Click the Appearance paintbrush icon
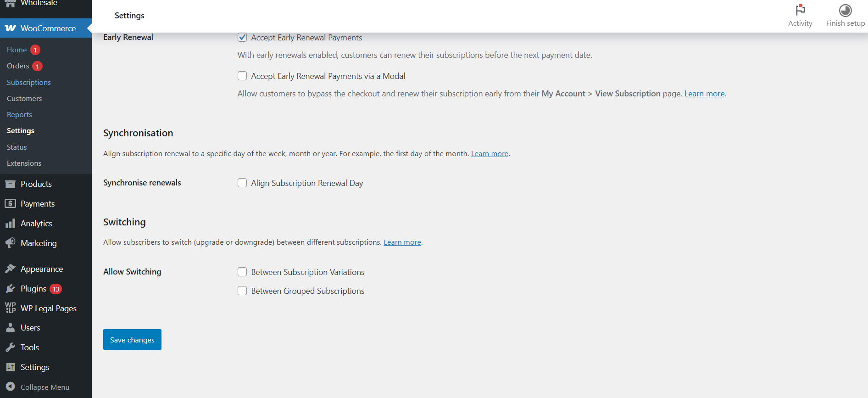This screenshot has height=398, width=868. pos(10,269)
